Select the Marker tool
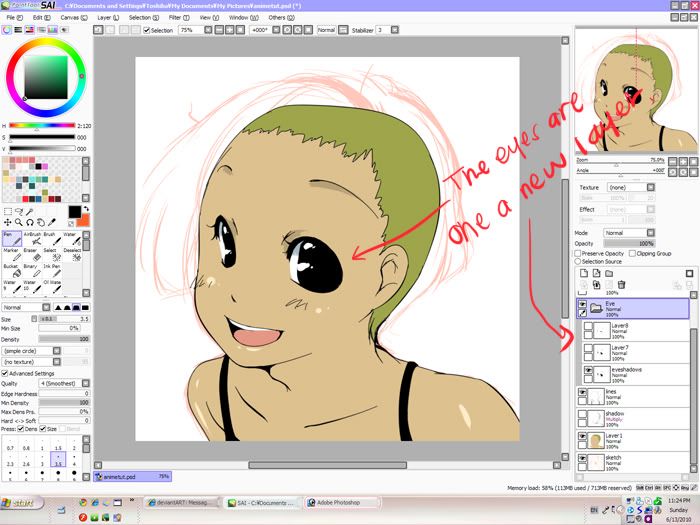Screen dimensions: 700x525 click(x=12, y=255)
